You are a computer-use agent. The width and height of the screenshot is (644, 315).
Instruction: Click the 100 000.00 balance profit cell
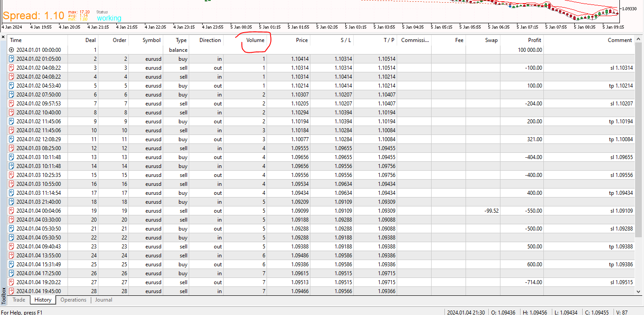pos(530,50)
